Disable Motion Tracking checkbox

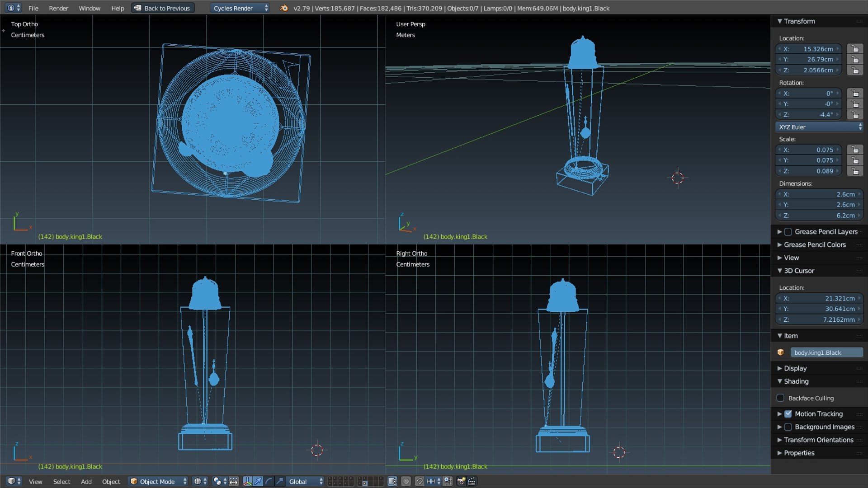click(788, 413)
